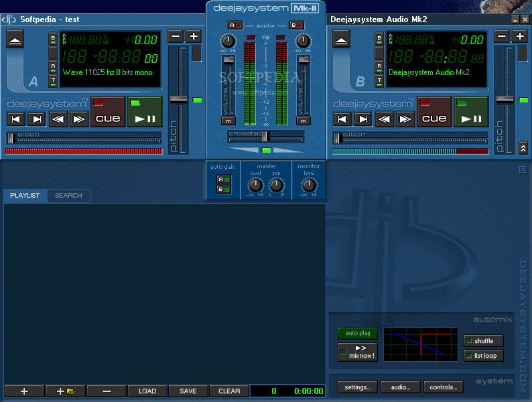Image resolution: width=532 pixels, height=402 pixels.
Task: Click the volume B fader handle
Action: pyautogui.click(x=304, y=61)
